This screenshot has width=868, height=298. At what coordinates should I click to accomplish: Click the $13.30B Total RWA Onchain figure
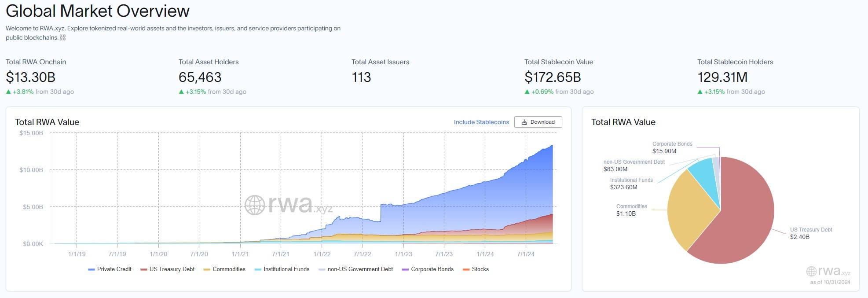30,77
